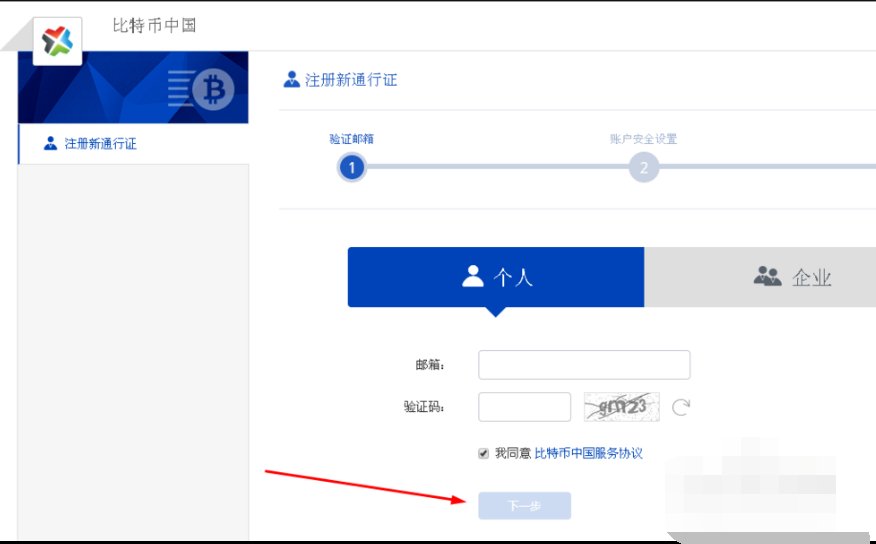
Task: Click step 2 circle in progress bar
Action: click(x=644, y=168)
